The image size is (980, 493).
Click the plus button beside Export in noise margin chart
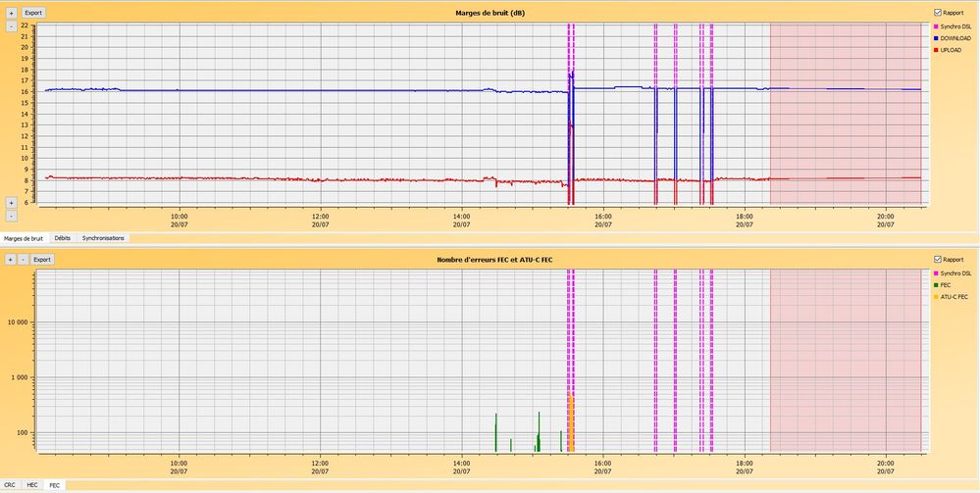tap(11, 14)
